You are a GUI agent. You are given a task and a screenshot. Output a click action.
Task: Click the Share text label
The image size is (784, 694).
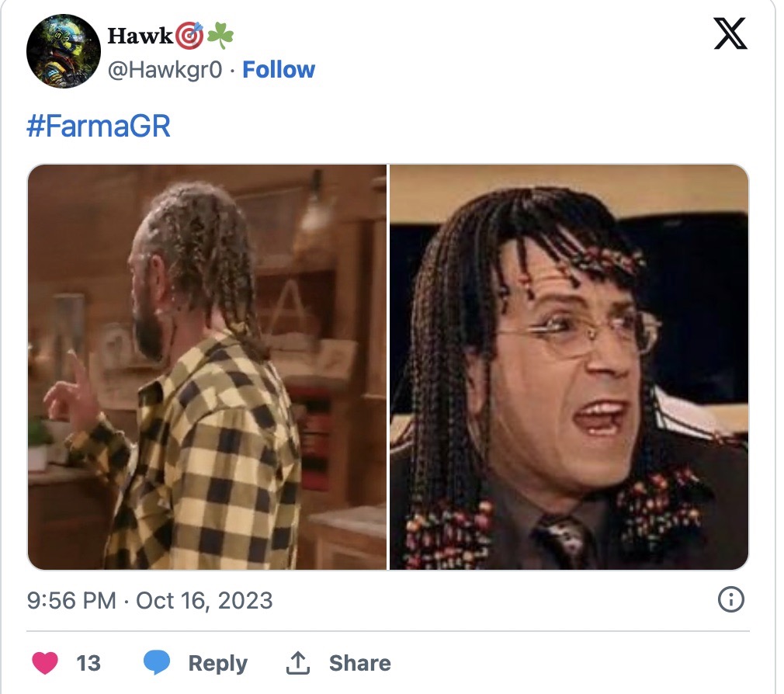[x=360, y=664]
